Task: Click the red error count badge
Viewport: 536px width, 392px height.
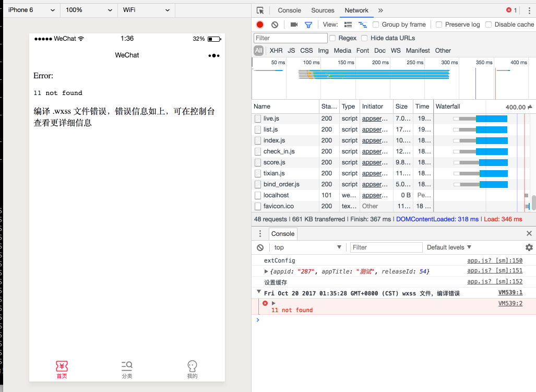Action: coord(511,10)
